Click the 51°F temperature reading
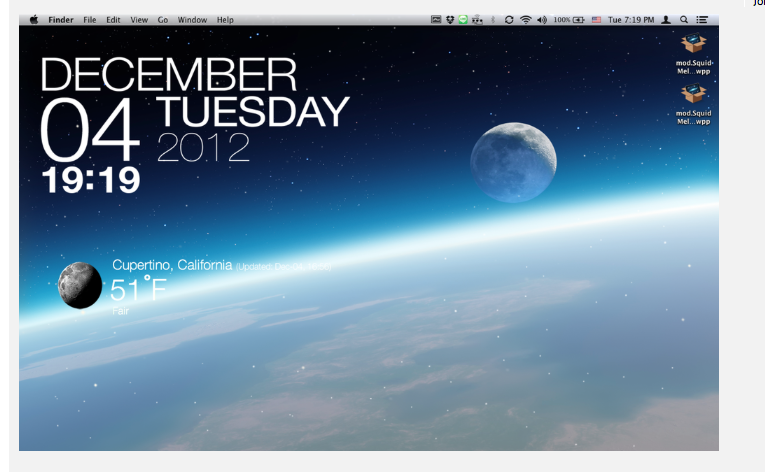The image size is (765, 472). (x=138, y=288)
